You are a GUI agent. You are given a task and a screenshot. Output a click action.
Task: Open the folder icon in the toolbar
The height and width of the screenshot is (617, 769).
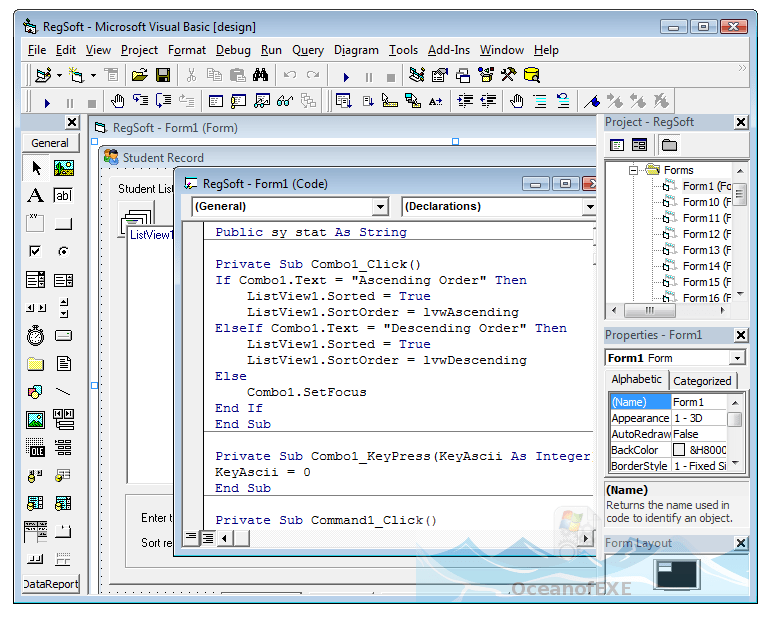point(139,75)
